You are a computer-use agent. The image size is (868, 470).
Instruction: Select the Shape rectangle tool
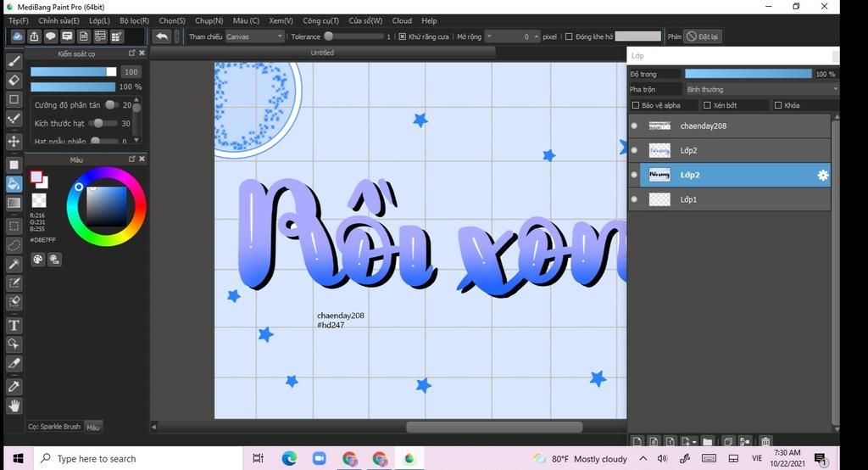pos(14,99)
